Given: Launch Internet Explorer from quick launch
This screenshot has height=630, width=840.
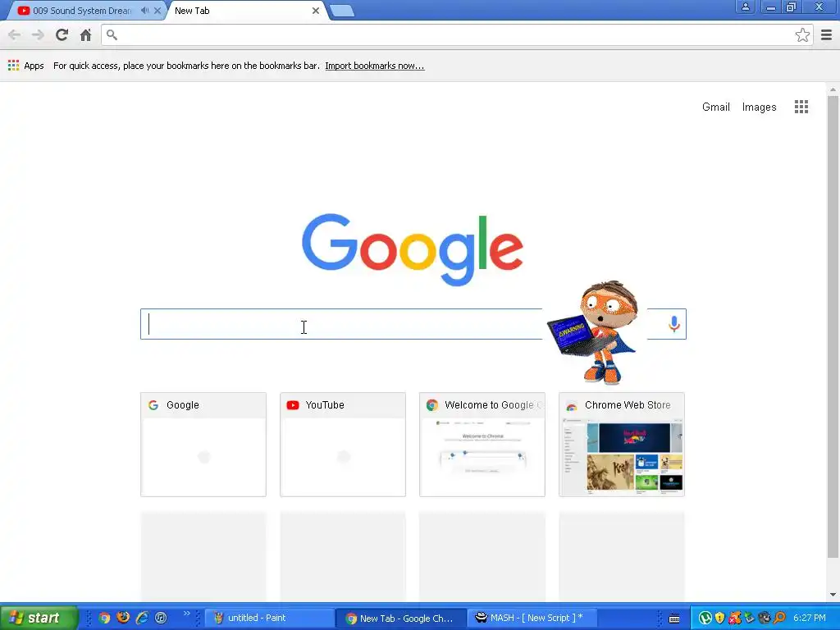Looking at the screenshot, I should (x=142, y=618).
